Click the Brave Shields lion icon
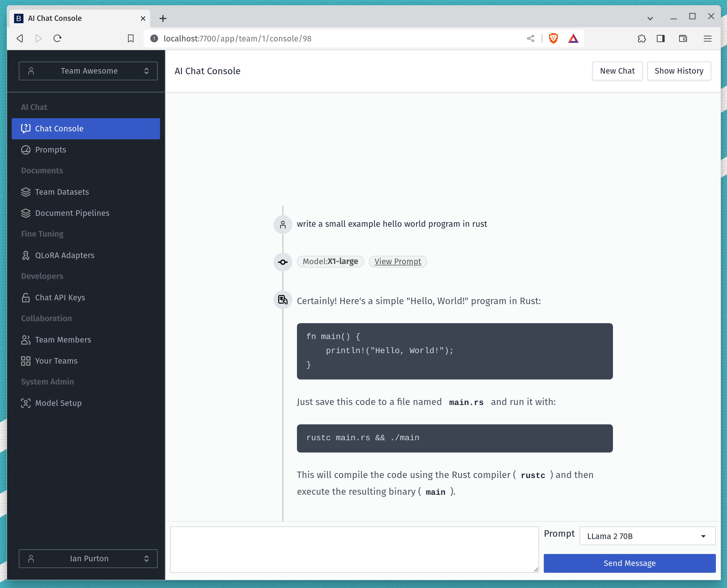727x588 pixels. point(553,38)
